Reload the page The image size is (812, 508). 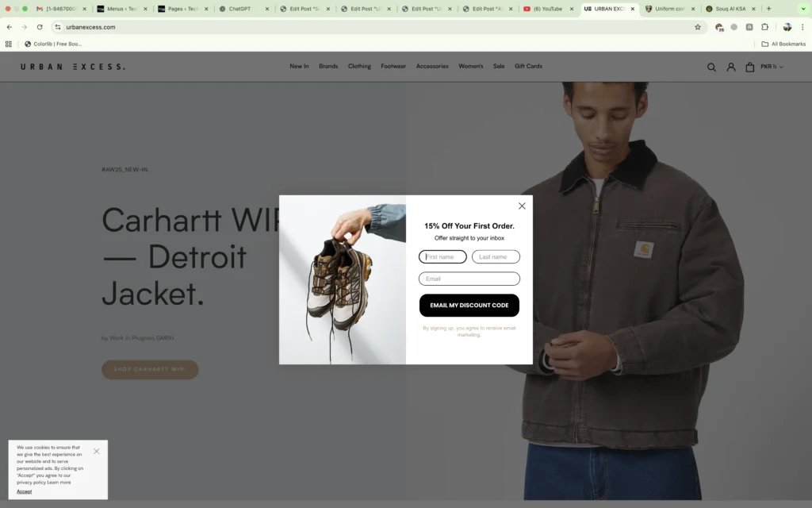40,27
